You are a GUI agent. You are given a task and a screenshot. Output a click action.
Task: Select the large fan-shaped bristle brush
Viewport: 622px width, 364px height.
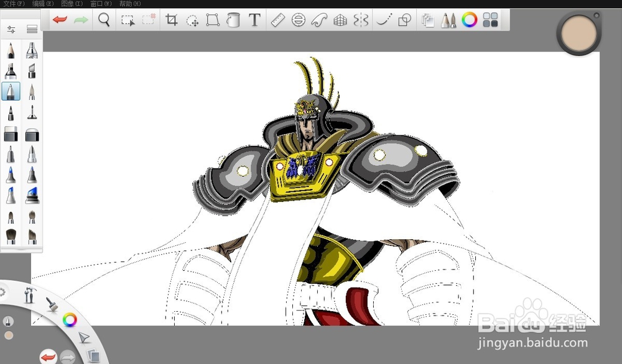click(11, 237)
